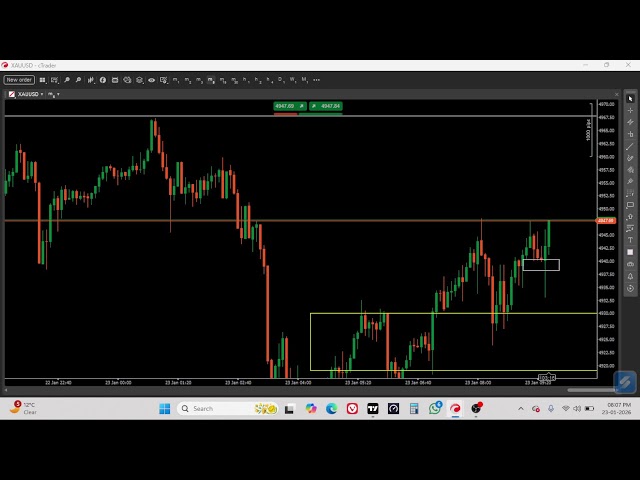Open Windows Start menu
The height and width of the screenshot is (480, 640).
(x=165, y=409)
